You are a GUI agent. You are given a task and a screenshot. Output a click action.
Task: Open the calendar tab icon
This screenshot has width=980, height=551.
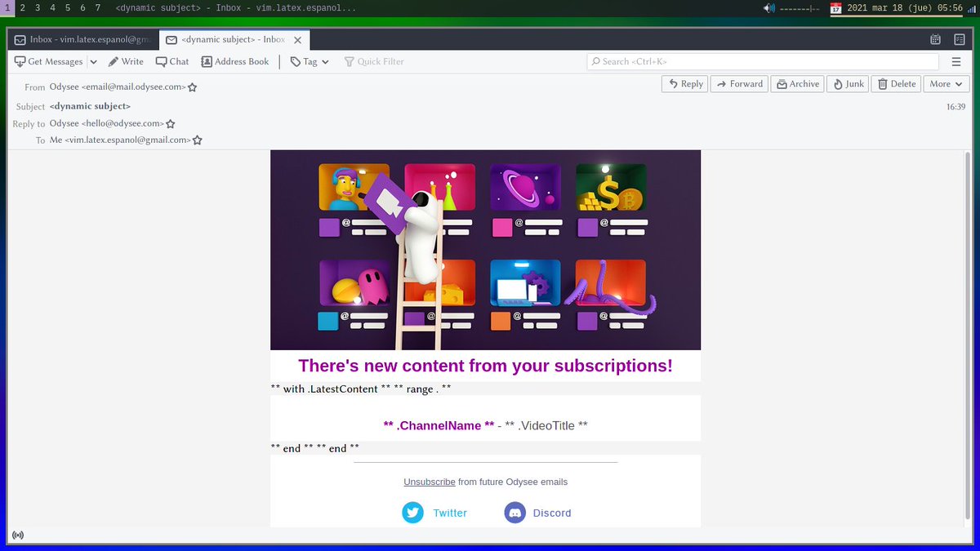point(935,39)
